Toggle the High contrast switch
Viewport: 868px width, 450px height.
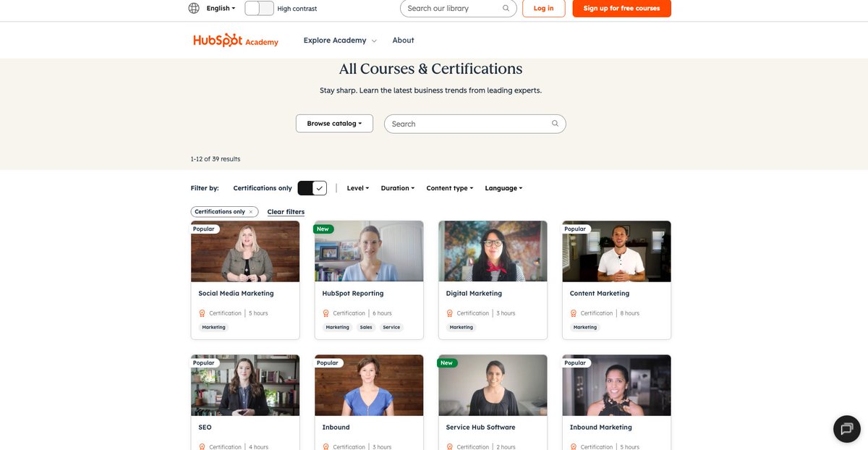[259, 9]
